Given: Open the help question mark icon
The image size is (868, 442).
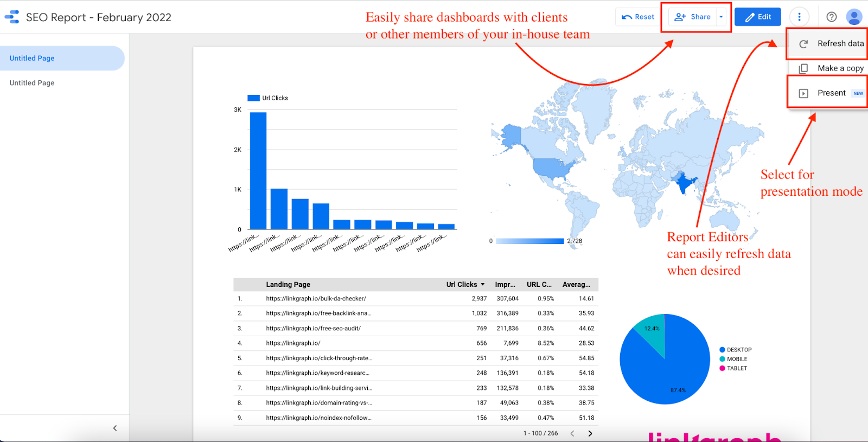Looking at the screenshot, I should click(831, 17).
